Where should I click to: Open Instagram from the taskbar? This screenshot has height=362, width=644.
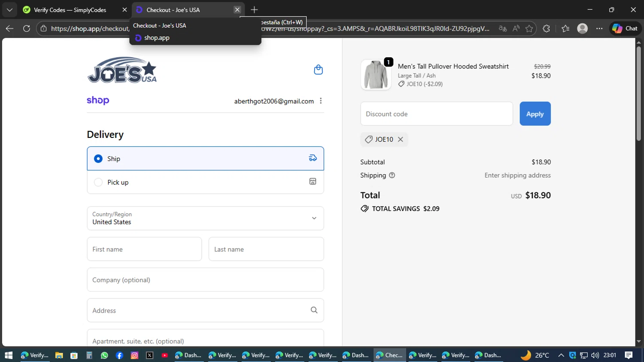[134, 355]
